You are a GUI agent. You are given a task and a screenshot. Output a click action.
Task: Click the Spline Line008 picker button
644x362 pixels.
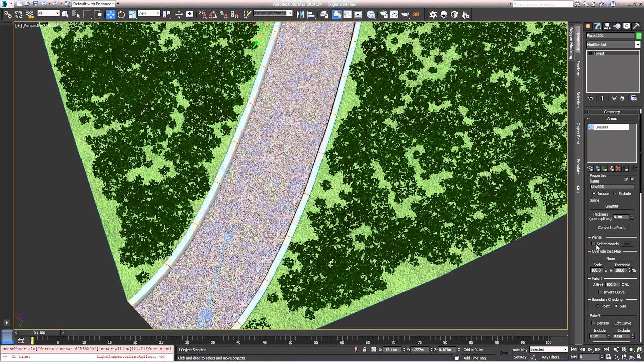pyautogui.click(x=611, y=206)
